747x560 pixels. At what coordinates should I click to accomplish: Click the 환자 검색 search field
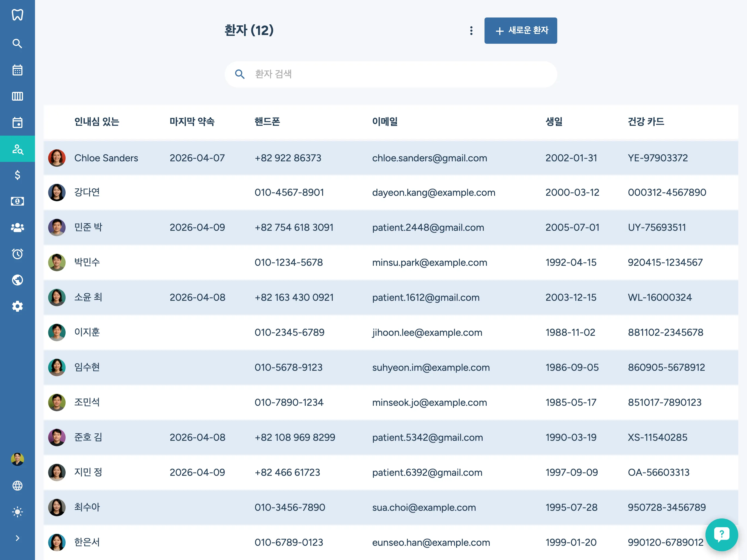tap(391, 74)
